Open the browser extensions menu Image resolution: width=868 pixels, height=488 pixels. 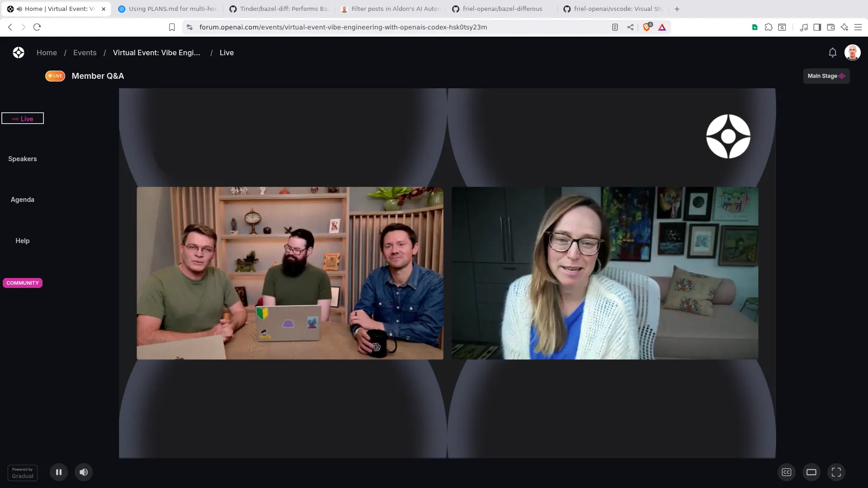[768, 27]
